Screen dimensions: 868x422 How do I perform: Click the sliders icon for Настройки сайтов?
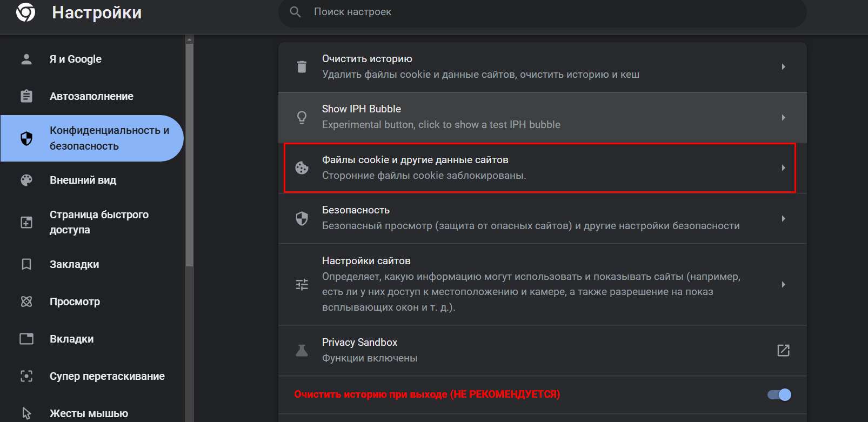[302, 284]
